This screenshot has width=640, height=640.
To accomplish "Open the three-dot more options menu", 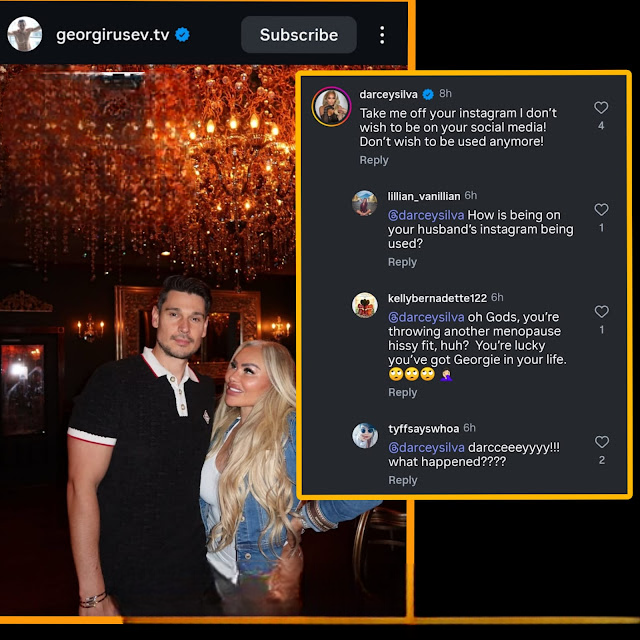I will coord(382,35).
